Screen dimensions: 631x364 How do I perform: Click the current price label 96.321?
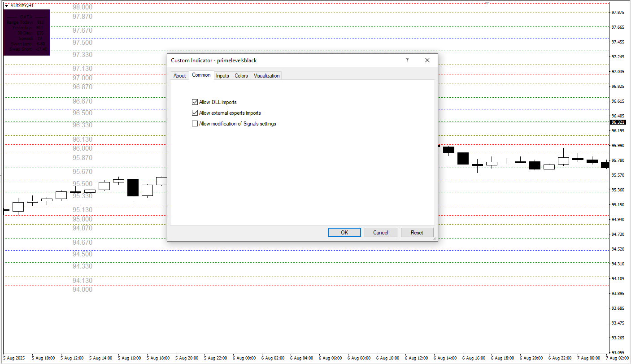coord(618,122)
